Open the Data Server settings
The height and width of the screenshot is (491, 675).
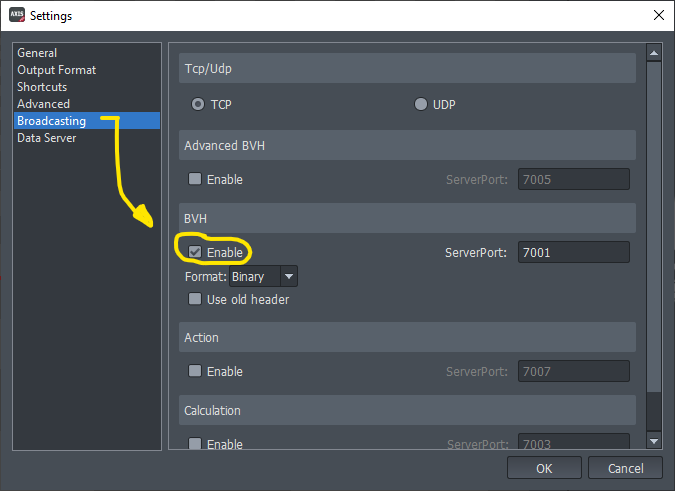[46, 138]
